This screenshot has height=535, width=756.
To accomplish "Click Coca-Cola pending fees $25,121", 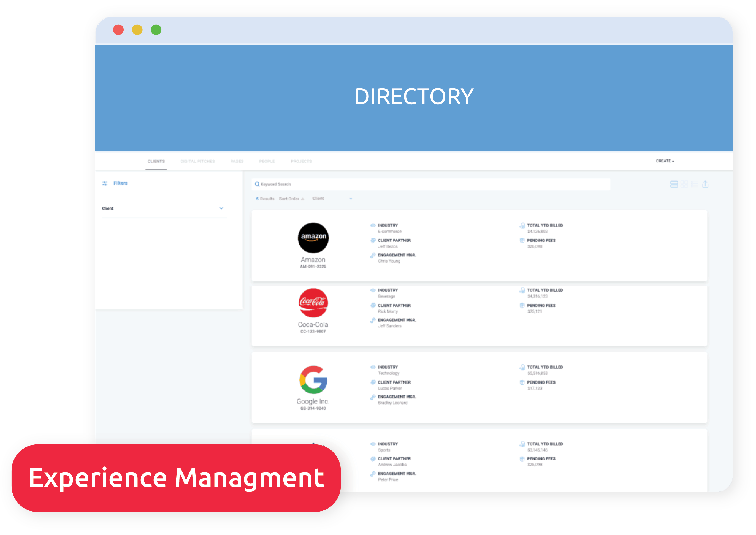I will pos(535,311).
